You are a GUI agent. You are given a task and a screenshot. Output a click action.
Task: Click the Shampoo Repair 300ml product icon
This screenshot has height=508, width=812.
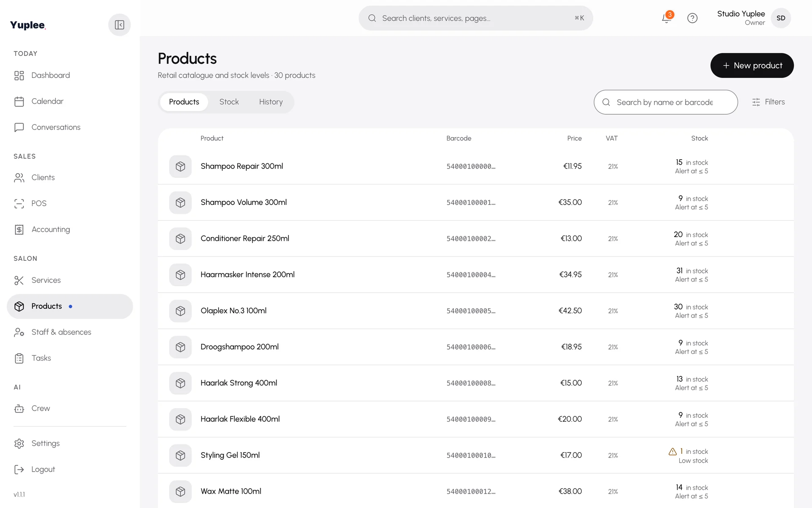click(181, 166)
